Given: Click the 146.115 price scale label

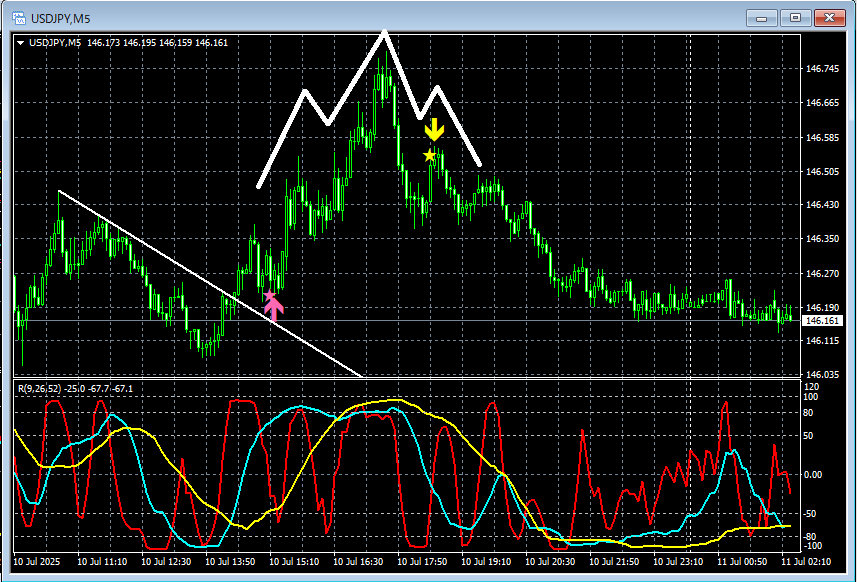Looking at the screenshot, I should tap(822, 341).
